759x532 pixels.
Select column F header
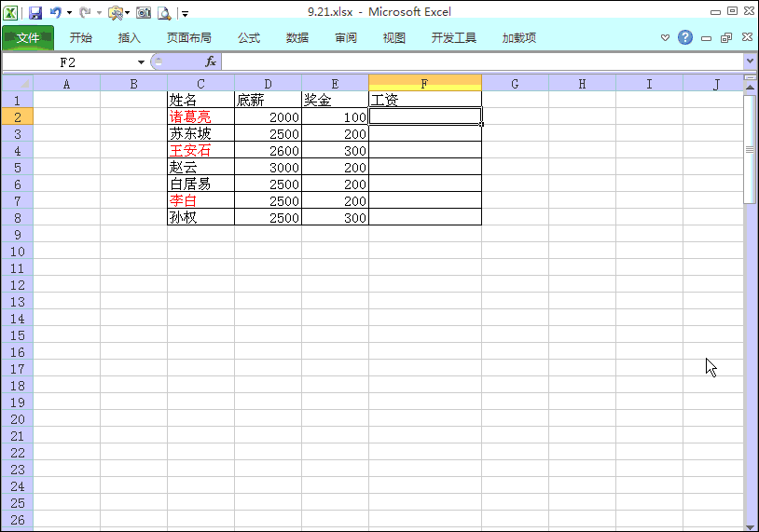coord(425,84)
